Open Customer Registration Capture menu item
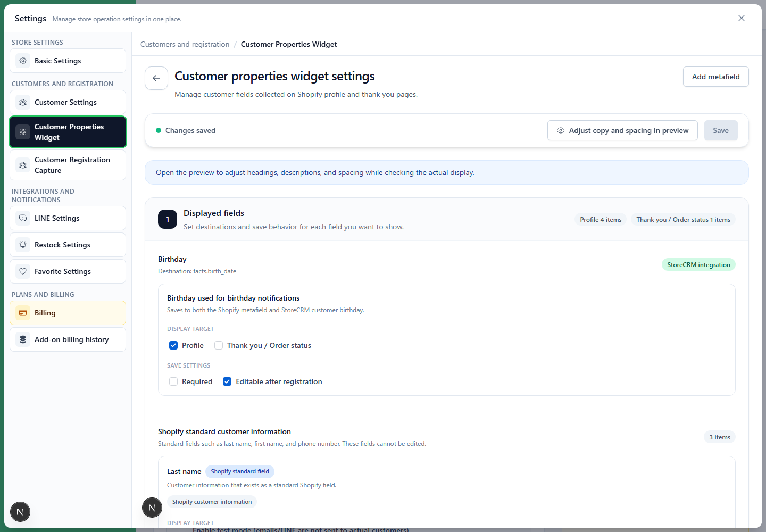 coord(68,165)
